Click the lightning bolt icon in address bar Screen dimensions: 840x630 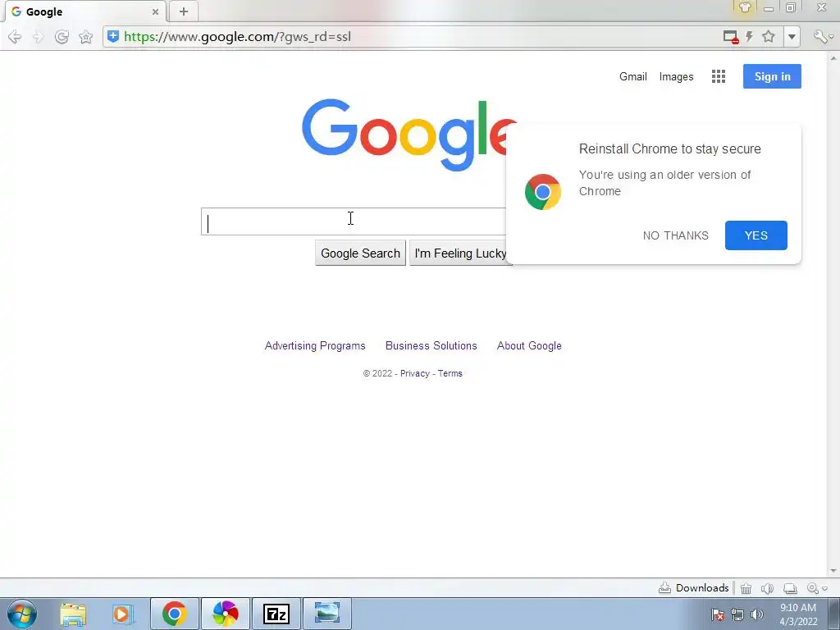[x=750, y=36]
